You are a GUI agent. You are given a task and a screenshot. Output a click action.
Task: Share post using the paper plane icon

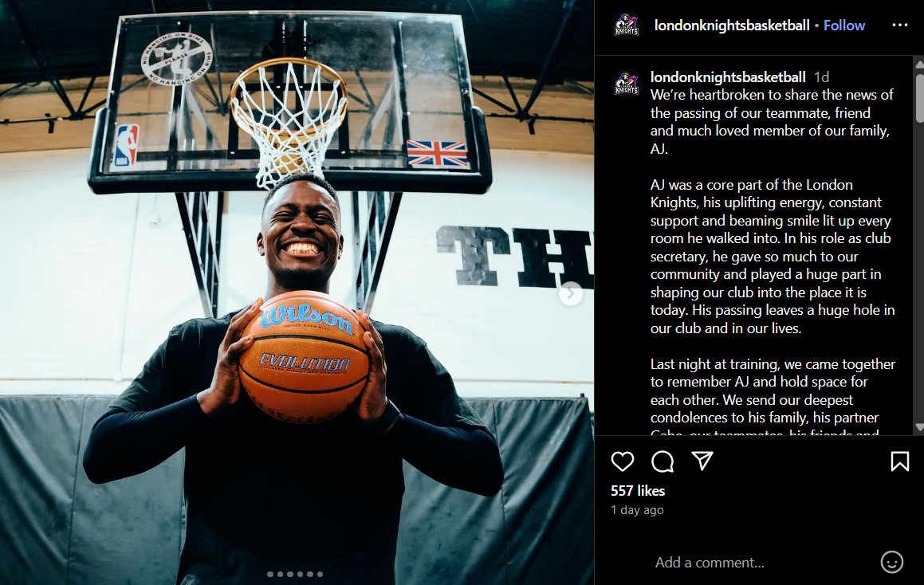point(702,461)
